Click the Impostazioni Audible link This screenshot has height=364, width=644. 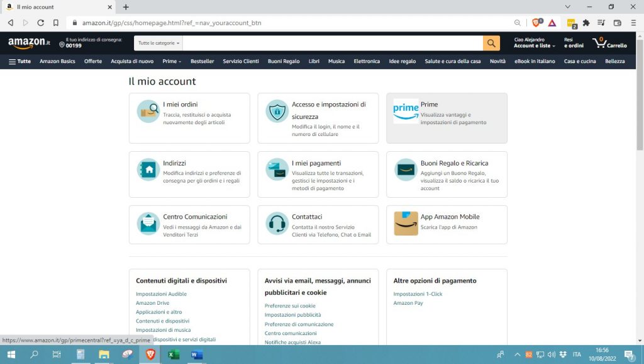(161, 294)
